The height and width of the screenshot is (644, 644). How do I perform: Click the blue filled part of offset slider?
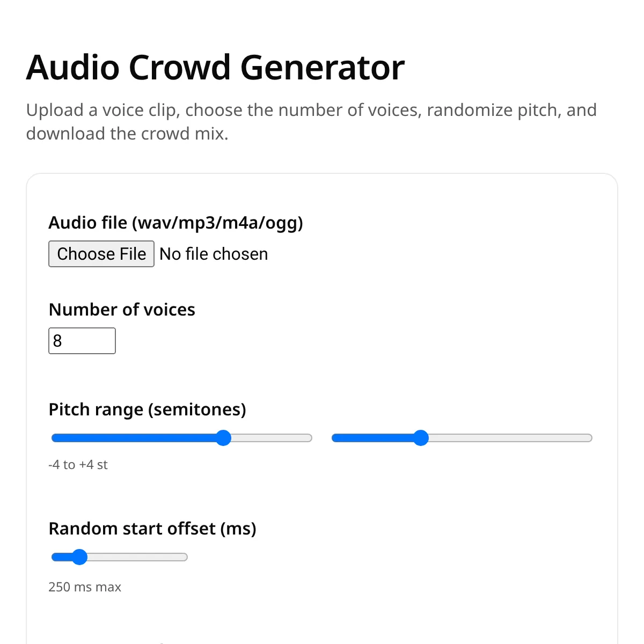click(61, 557)
